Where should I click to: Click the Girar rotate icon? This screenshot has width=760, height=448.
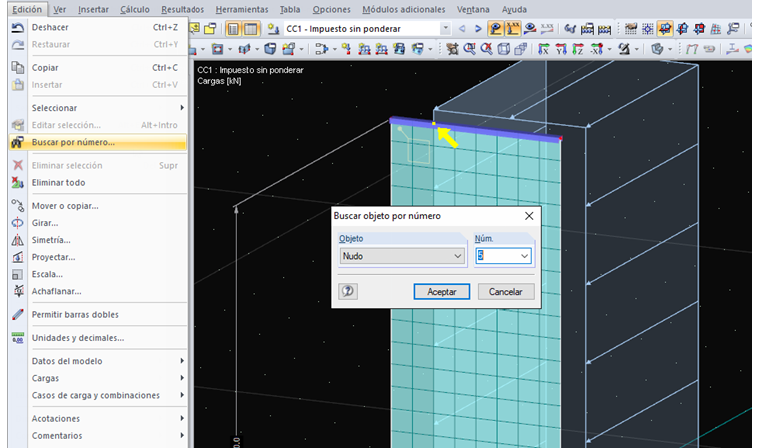[17, 223]
